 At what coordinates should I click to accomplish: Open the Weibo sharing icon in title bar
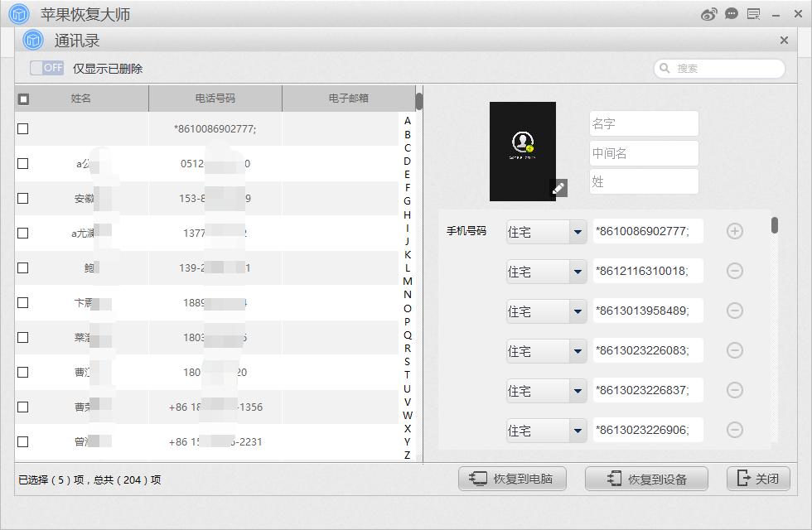coord(707,13)
